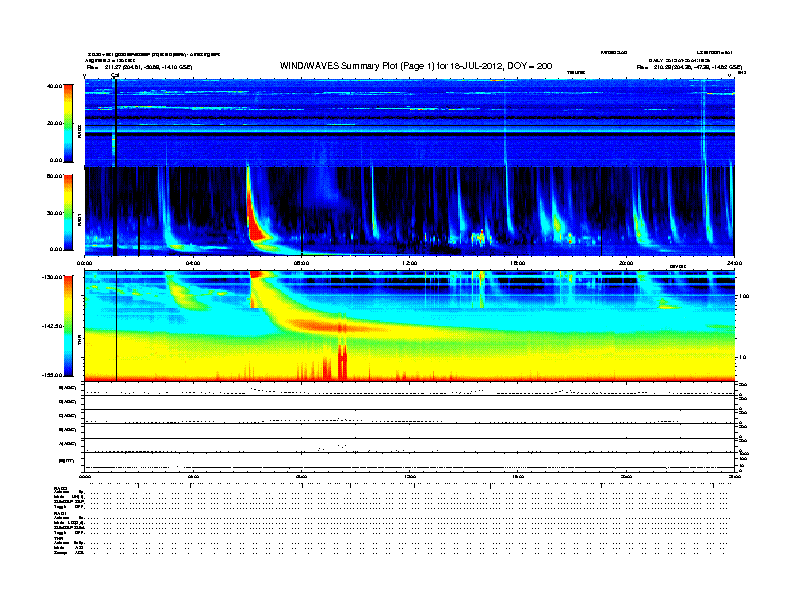Click the -155.00 label on TNR scale
This screenshot has height=612, width=792.
52,375
